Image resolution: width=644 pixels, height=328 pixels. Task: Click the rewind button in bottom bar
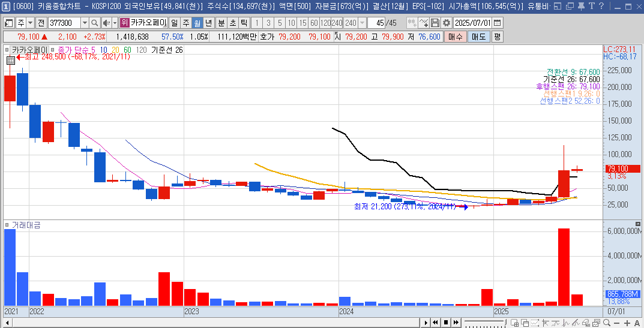pos(435,323)
